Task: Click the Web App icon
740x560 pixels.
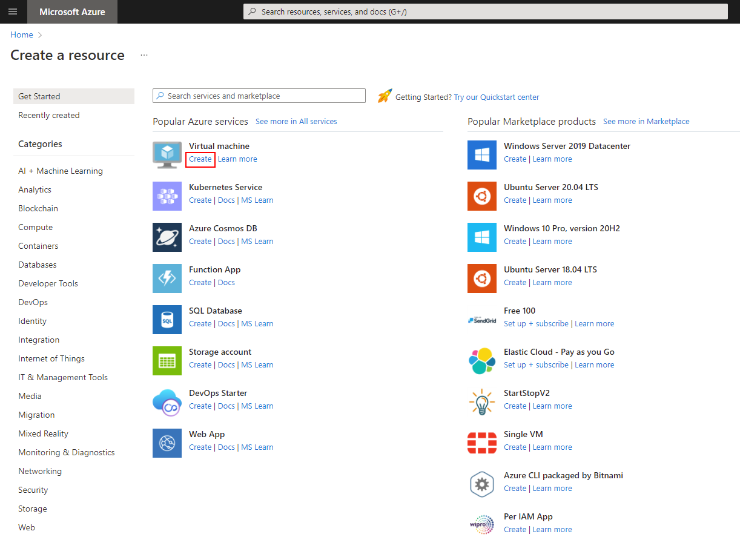Action: coord(167,443)
